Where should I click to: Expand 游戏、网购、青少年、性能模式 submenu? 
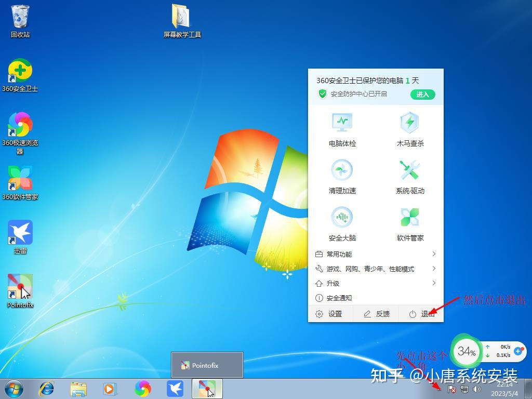pyautogui.click(x=376, y=269)
